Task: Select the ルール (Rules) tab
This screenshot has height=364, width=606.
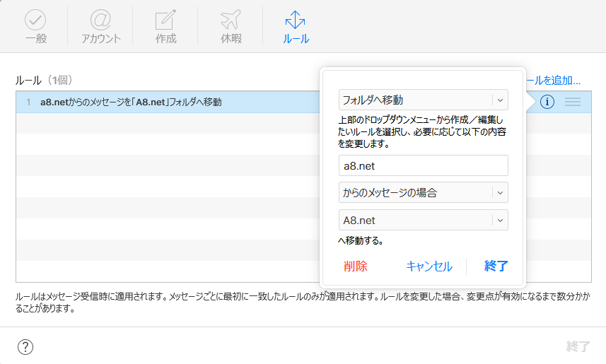Action: point(296,26)
